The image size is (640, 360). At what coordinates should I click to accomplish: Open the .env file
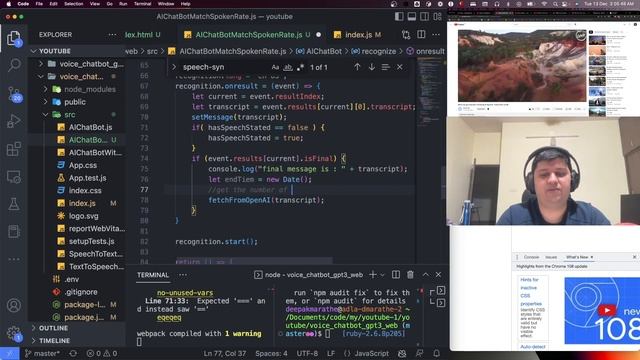(72, 279)
